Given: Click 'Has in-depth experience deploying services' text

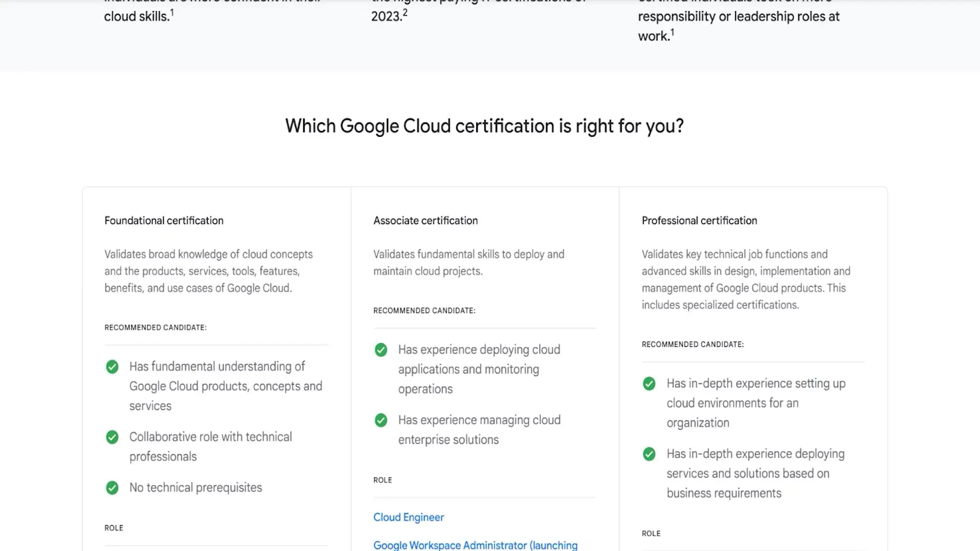Looking at the screenshot, I should point(755,473).
